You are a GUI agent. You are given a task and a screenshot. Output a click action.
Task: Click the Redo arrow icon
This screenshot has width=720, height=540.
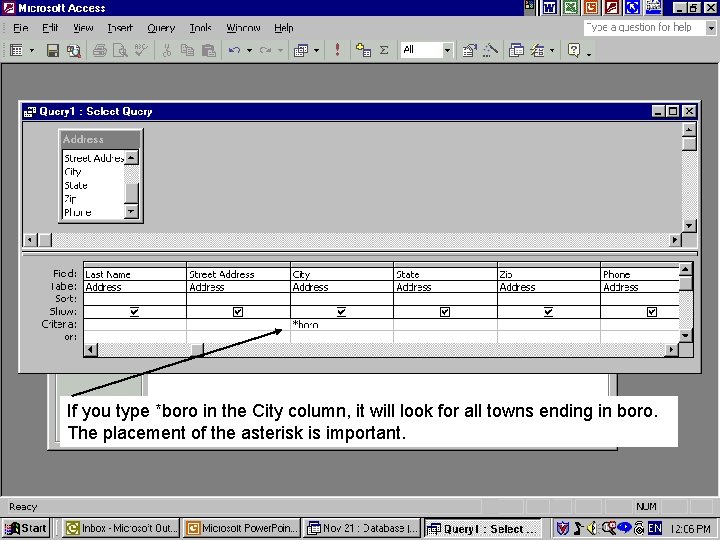265,50
